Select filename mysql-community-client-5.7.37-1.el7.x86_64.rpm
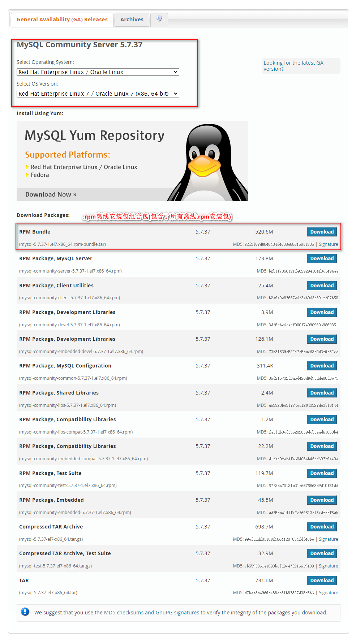Screen dimensions: 356x644 tap(69, 298)
